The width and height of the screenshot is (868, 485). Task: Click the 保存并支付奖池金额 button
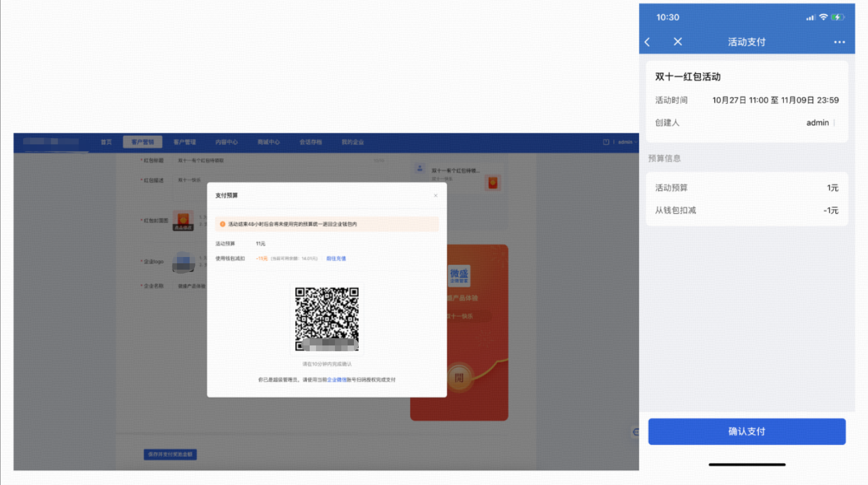pos(170,454)
